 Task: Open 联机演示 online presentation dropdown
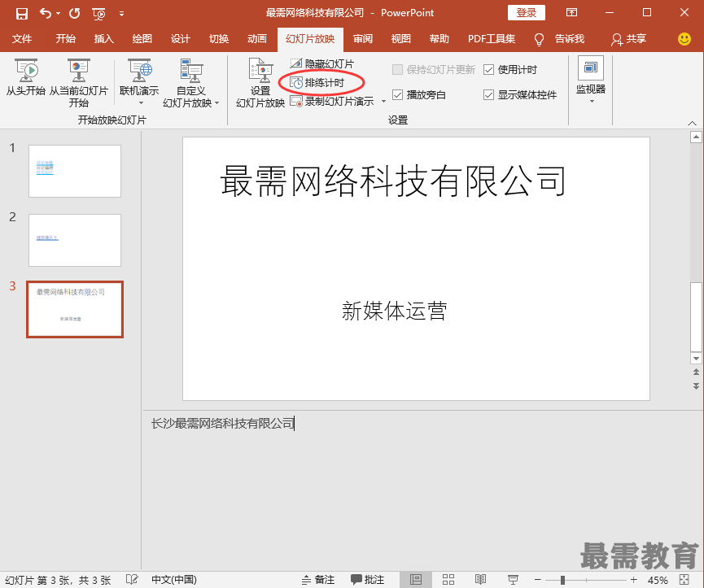click(x=139, y=82)
